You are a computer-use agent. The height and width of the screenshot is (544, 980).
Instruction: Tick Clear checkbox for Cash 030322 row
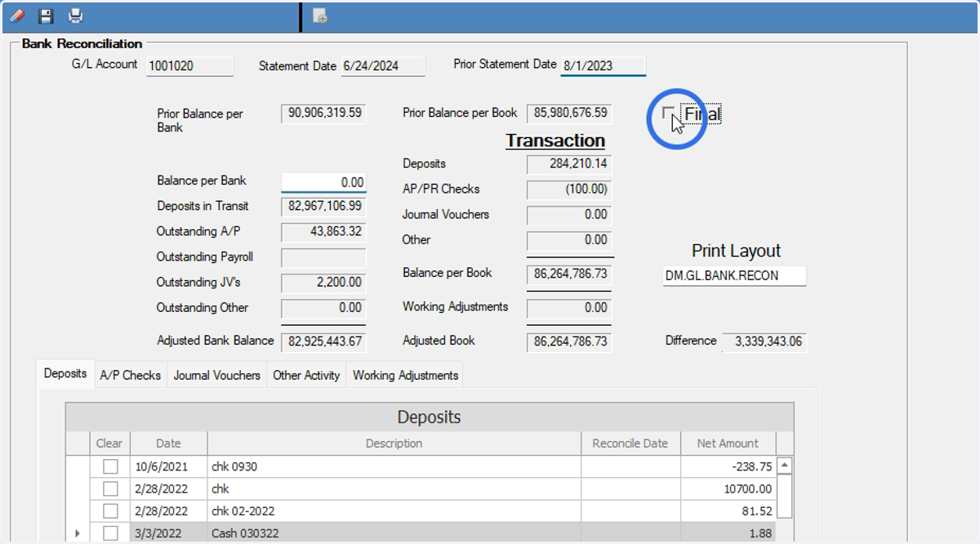109,533
